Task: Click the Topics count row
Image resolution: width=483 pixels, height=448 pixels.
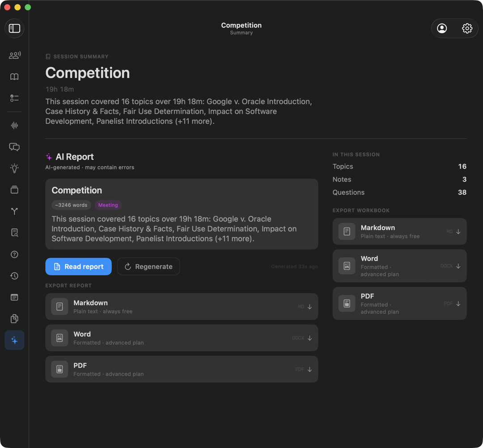Action: coord(399,166)
